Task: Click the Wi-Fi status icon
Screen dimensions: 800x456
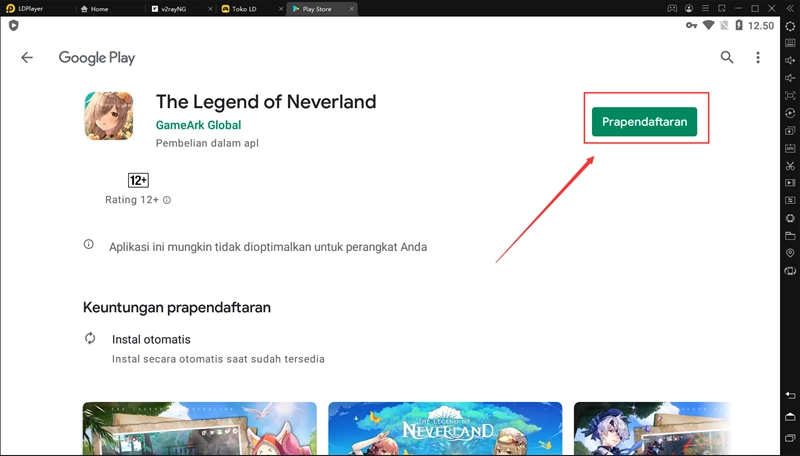Action: [708, 25]
